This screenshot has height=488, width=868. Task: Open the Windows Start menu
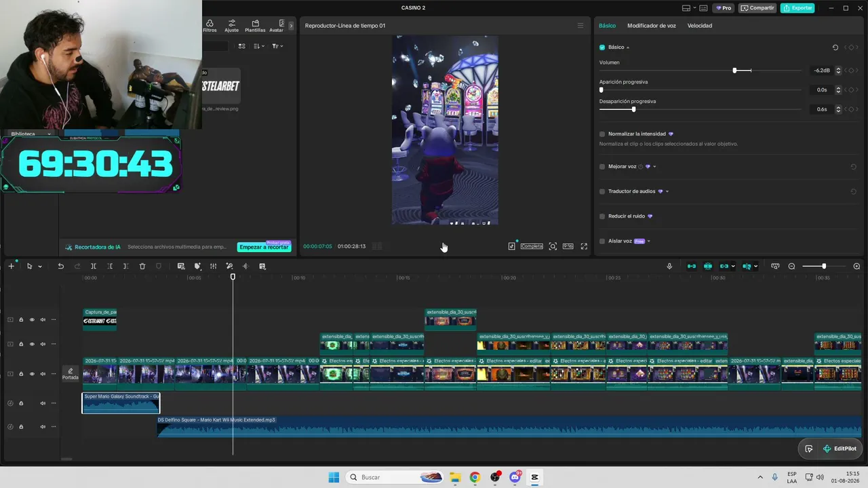pyautogui.click(x=334, y=477)
